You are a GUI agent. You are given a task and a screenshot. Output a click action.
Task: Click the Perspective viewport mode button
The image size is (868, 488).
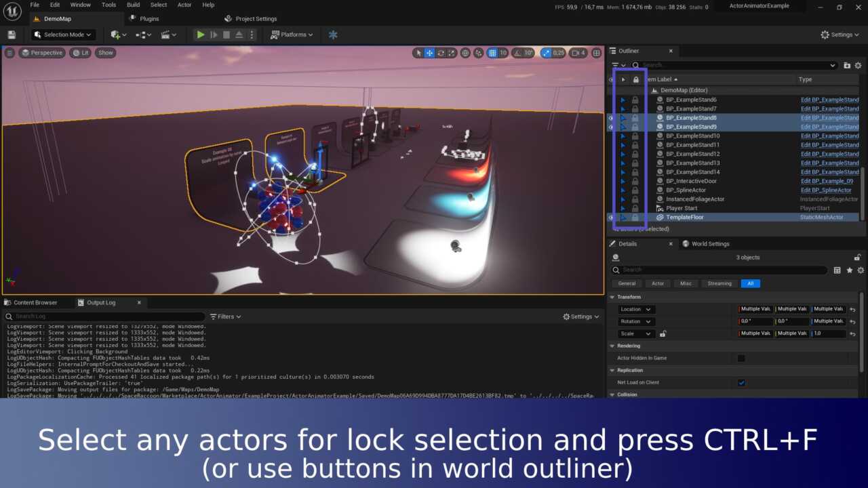42,53
